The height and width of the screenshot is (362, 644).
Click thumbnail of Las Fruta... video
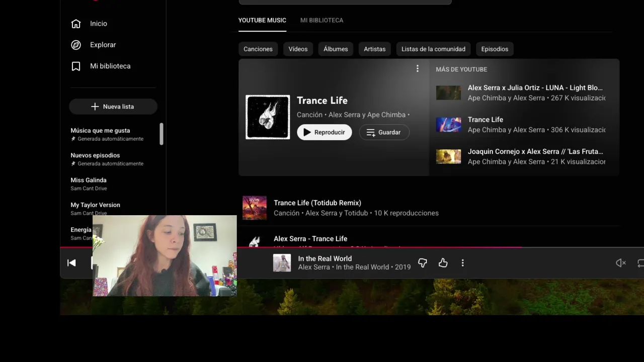point(448,156)
